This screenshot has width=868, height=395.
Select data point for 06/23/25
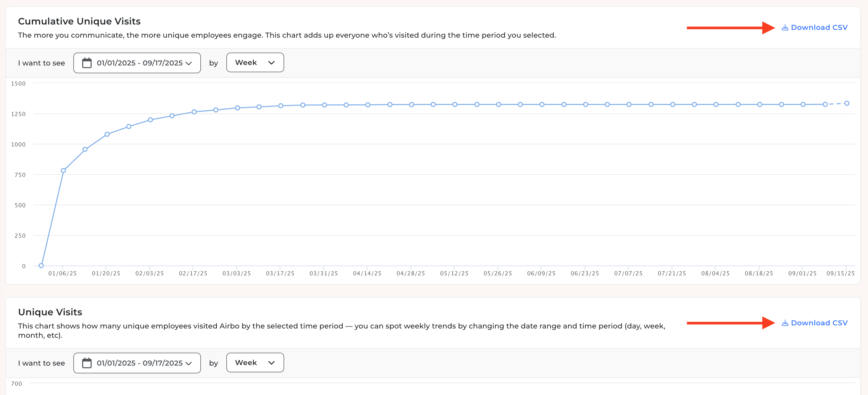tap(586, 105)
